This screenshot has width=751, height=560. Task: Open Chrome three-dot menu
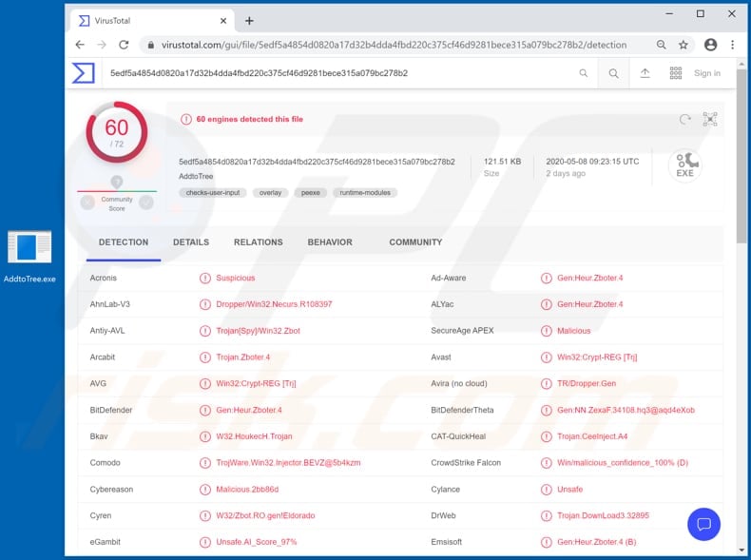(x=732, y=45)
